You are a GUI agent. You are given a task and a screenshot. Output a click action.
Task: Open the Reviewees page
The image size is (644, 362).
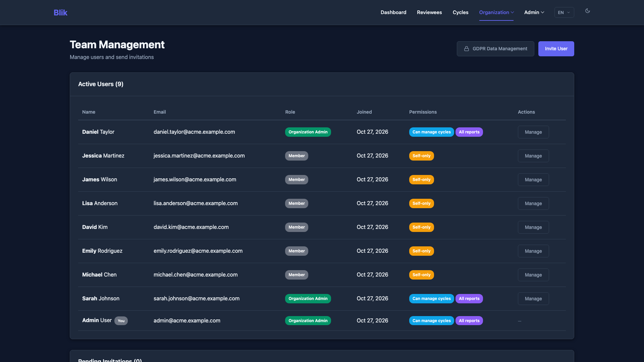point(429,12)
